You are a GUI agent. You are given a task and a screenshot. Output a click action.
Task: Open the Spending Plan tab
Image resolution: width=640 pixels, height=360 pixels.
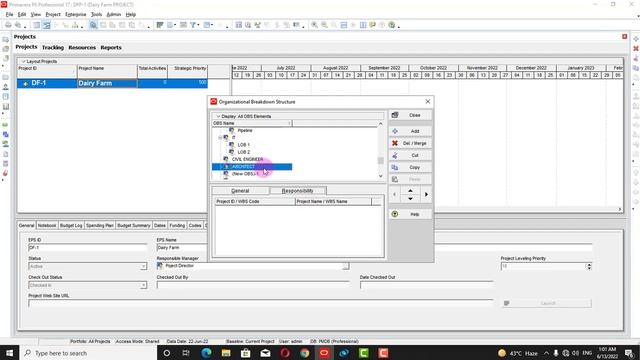click(x=100, y=225)
